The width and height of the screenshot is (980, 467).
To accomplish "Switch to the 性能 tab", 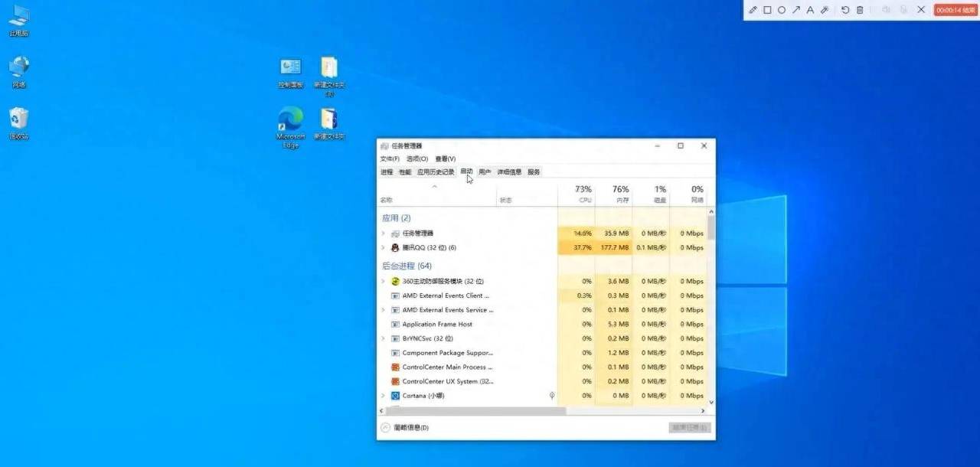I will [x=404, y=171].
